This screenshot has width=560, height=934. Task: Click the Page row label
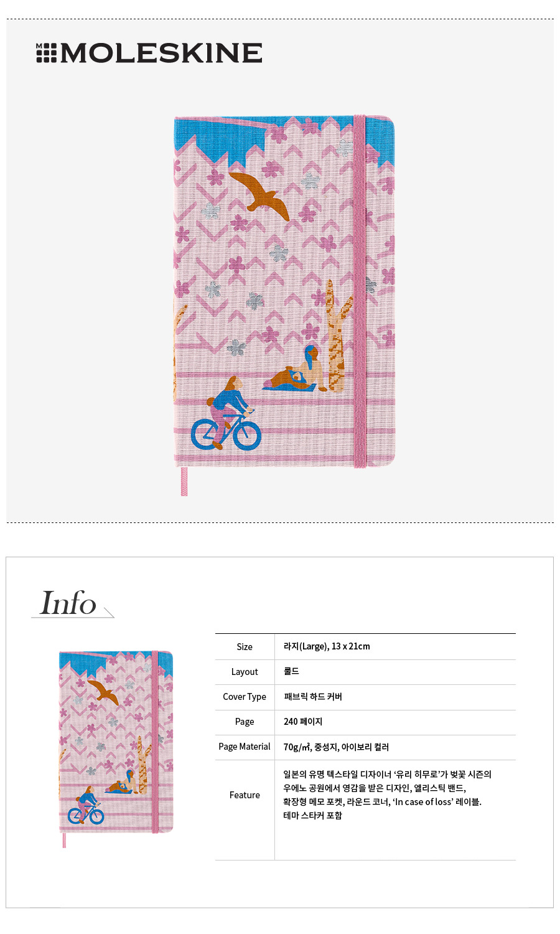(245, 722)
